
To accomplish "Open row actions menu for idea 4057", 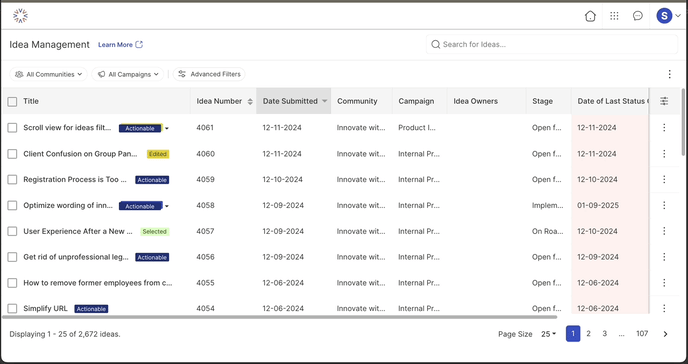I will [x=664, y=231].
